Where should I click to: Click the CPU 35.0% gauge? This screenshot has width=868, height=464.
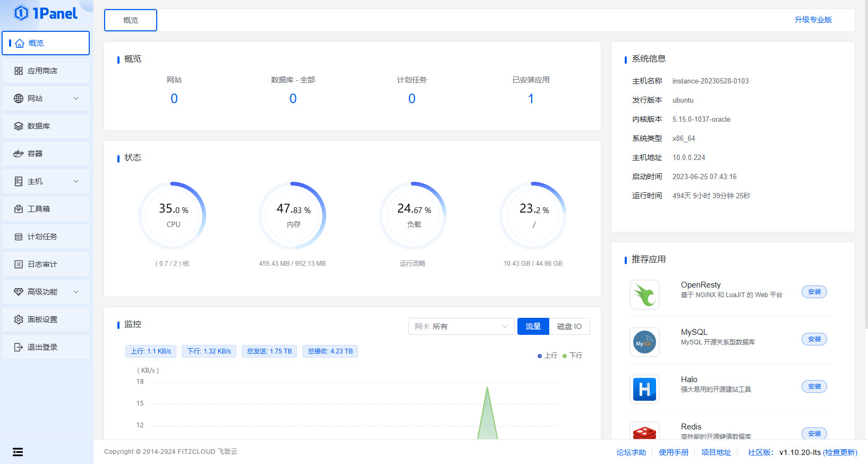173,216
